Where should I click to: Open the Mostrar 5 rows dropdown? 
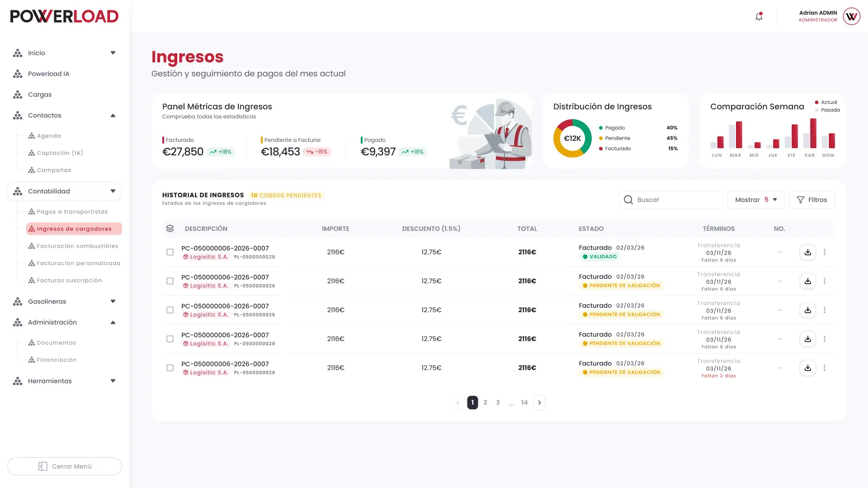coord(756,200)
